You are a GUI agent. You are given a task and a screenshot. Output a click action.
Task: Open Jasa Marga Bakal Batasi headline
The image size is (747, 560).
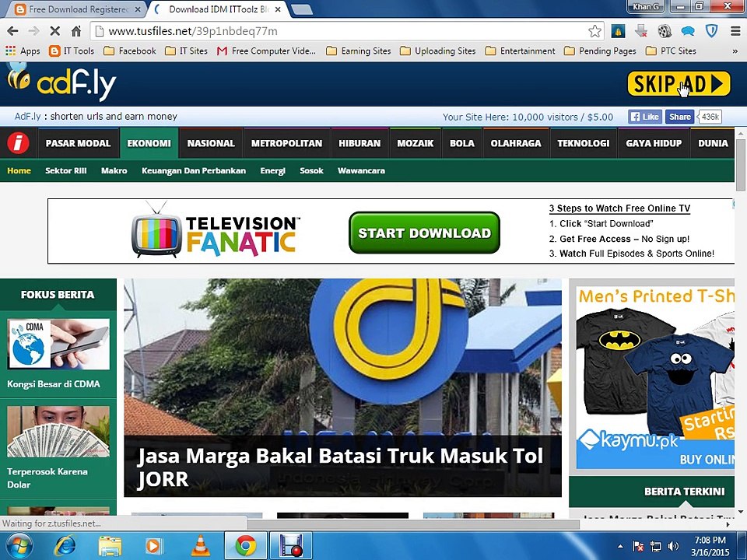340,467
